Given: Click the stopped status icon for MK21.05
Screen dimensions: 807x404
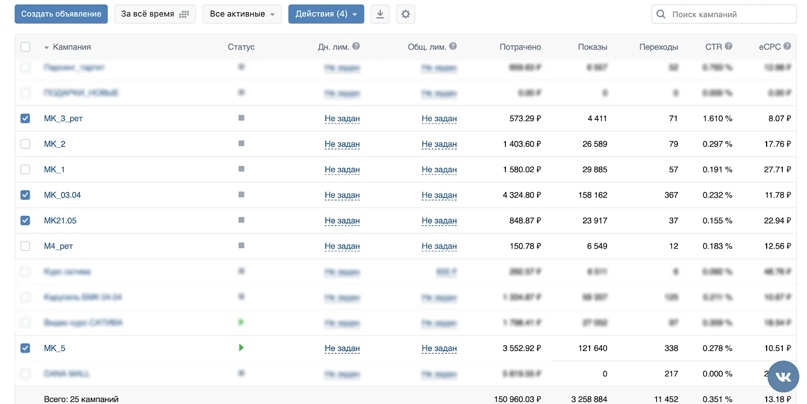Looking at the screenshot, I should tap(241, 220).
